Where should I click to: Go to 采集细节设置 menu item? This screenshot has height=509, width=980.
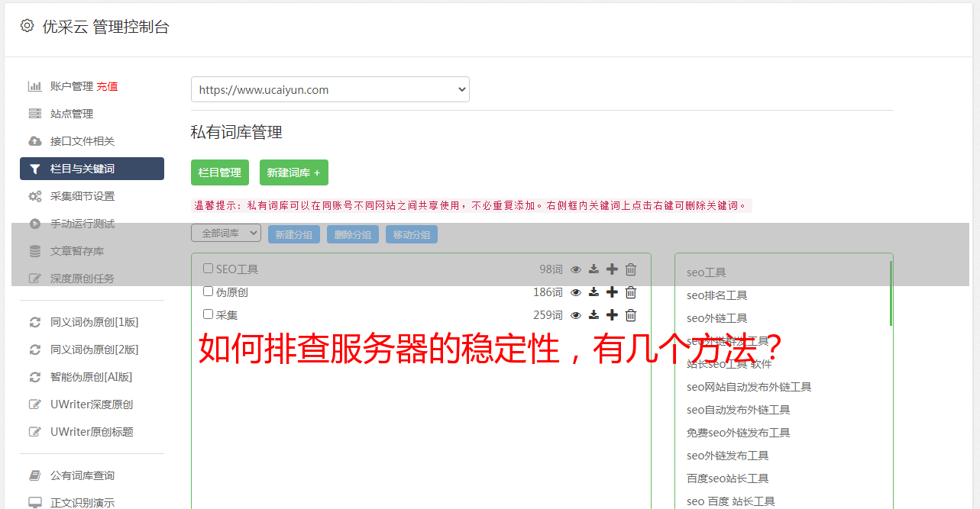[x=82, y=196]
